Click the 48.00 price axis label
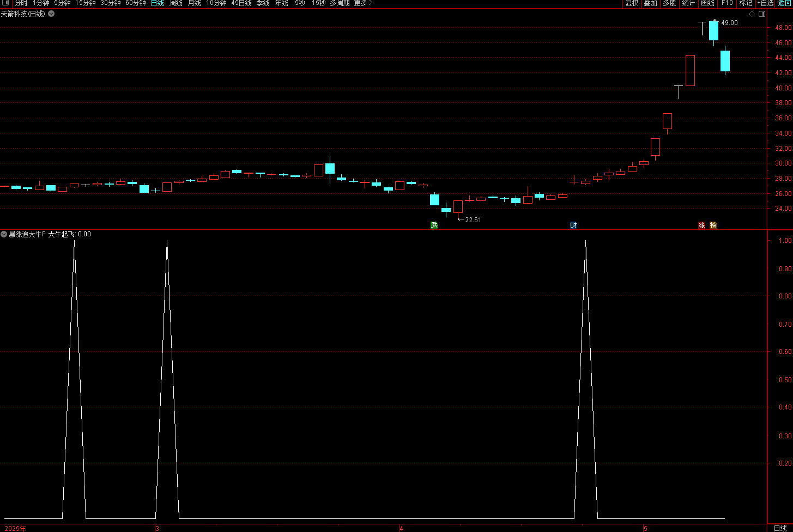 tap(784, 28)
